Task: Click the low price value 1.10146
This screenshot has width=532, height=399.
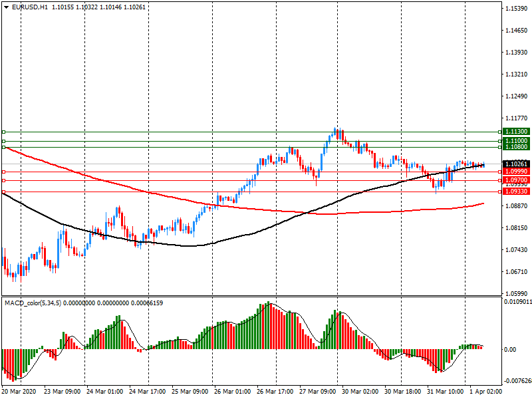Action: [110, 7]
